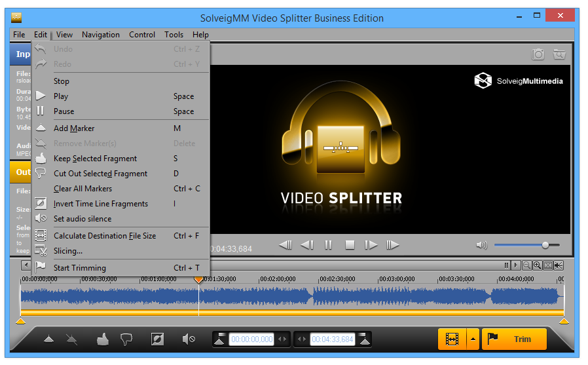
Task: Pause playback in the player controls
Action: [x=328, y=245]
